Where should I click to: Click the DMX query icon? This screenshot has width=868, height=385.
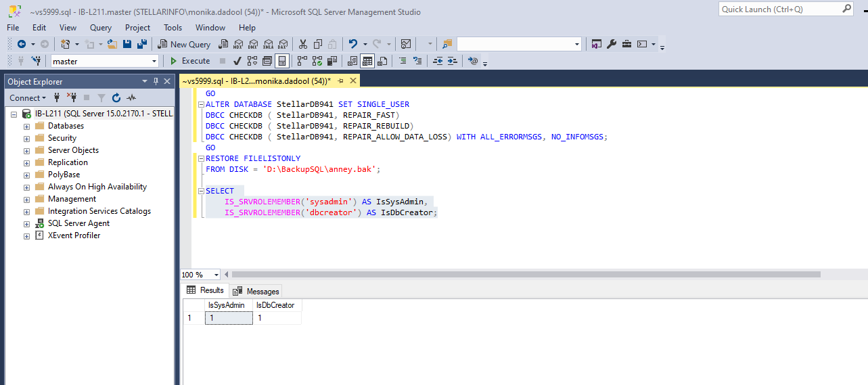tap(253, 44)
